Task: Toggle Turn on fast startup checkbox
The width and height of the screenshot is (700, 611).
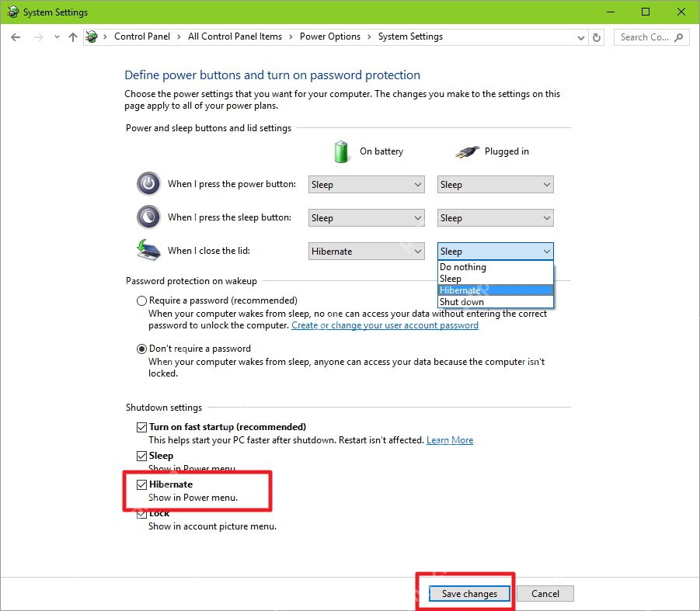Action: (141, 427)
